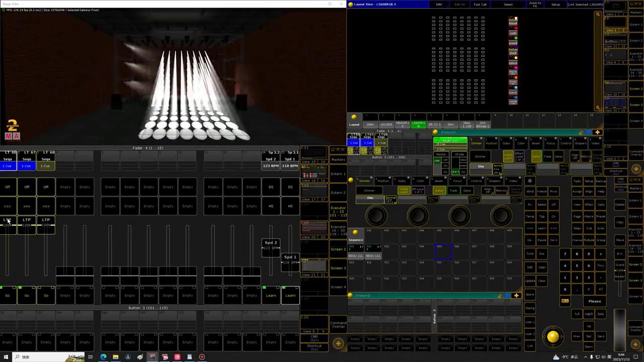Screen dimensions: 644x362
Task: Open the Setup option in Layout View
Action: (x=555, y=5)
